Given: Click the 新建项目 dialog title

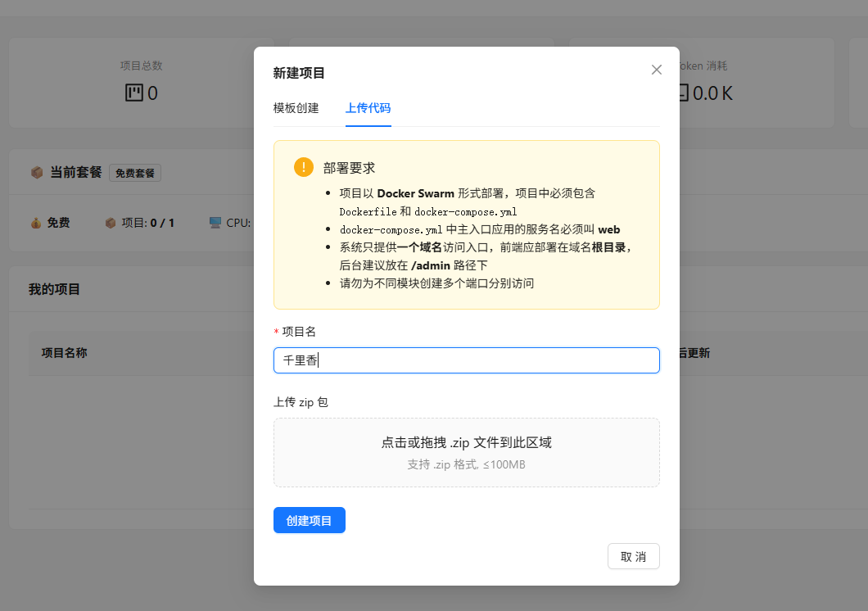Looking at the screenshot, I should (x=299, y=73).
